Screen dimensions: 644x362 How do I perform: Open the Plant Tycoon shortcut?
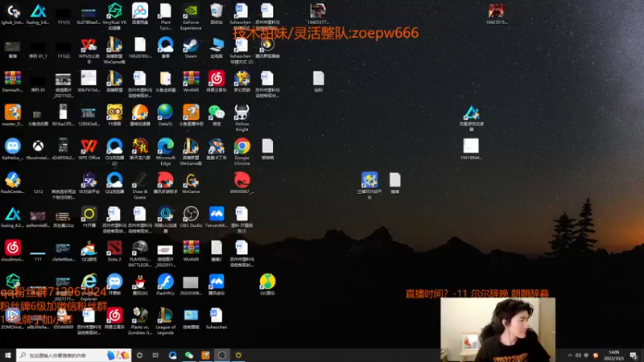click(166, 16)
